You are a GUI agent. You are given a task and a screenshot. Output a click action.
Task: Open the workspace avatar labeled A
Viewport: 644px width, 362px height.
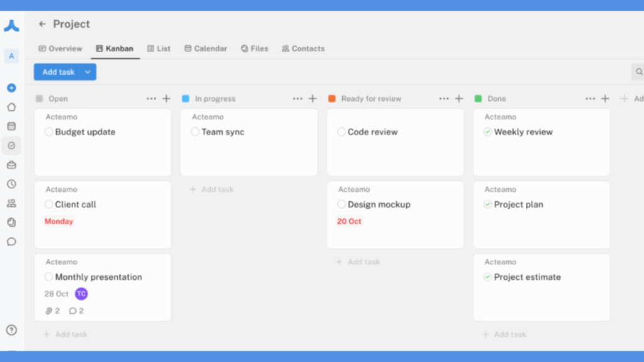point(11,56)
